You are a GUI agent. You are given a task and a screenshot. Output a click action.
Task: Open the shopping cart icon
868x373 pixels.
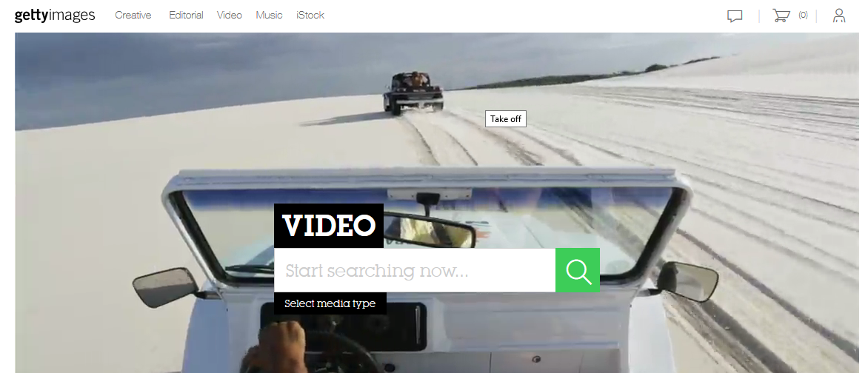point(781,16)
